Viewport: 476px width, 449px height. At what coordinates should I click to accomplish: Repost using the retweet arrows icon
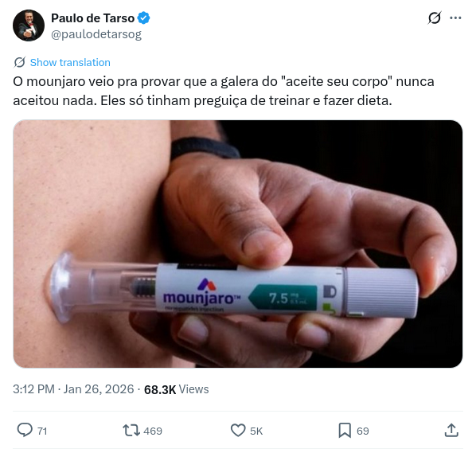click(131, 431)
